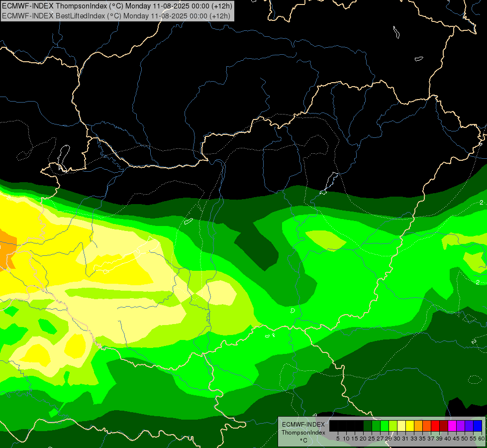This screenshot has height=448, width=487.
Task: Select the medium green 25–27 legend swatch
Action: coord(376,426)
